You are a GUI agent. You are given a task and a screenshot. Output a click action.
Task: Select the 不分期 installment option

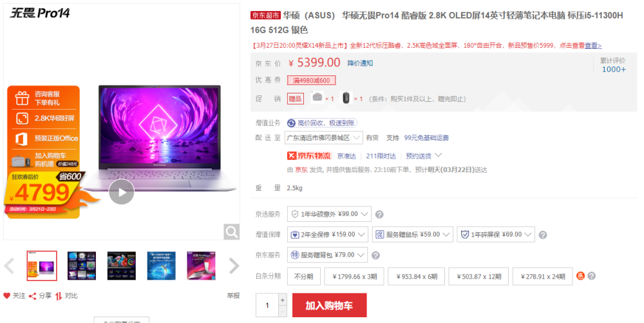coord(303,277)
